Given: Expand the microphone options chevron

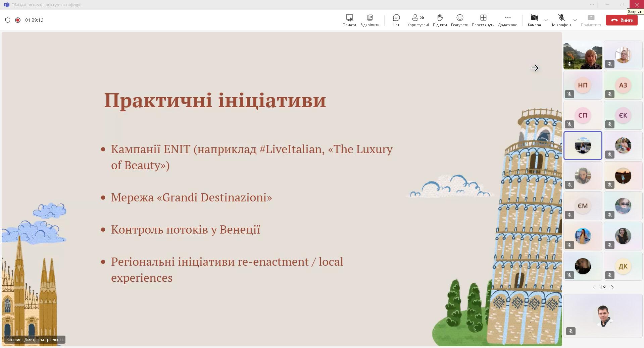Looking at the screenshot, I should 575,20.
